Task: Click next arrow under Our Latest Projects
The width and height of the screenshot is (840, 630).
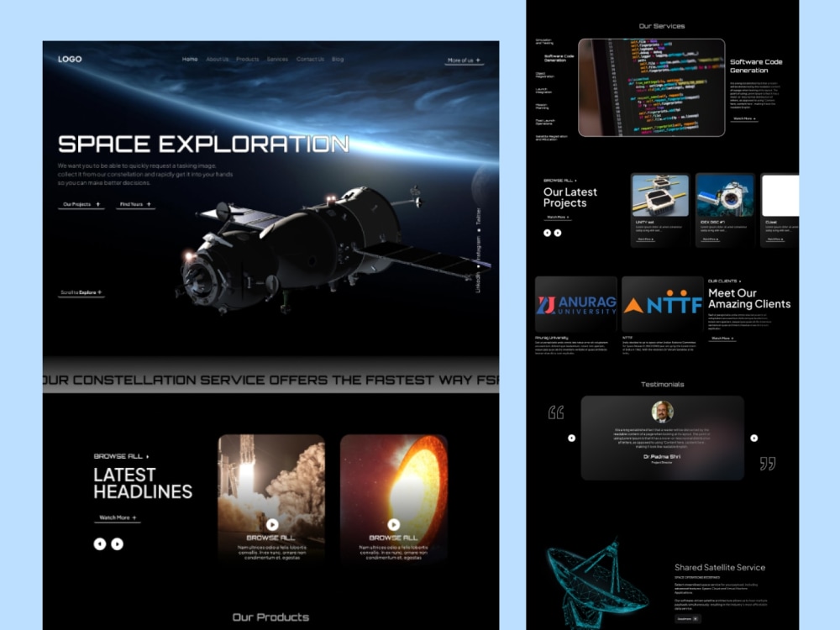Action: (558, 233)
